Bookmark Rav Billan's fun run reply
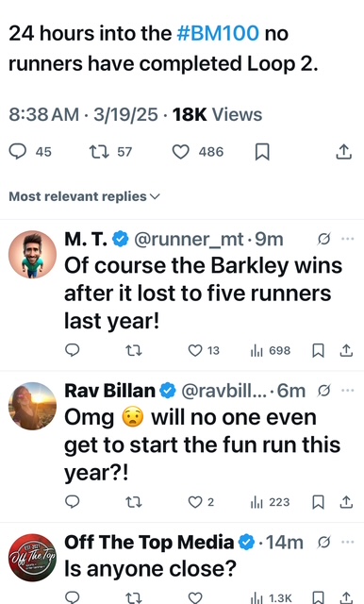364x604 pixels. coord(318,502)
